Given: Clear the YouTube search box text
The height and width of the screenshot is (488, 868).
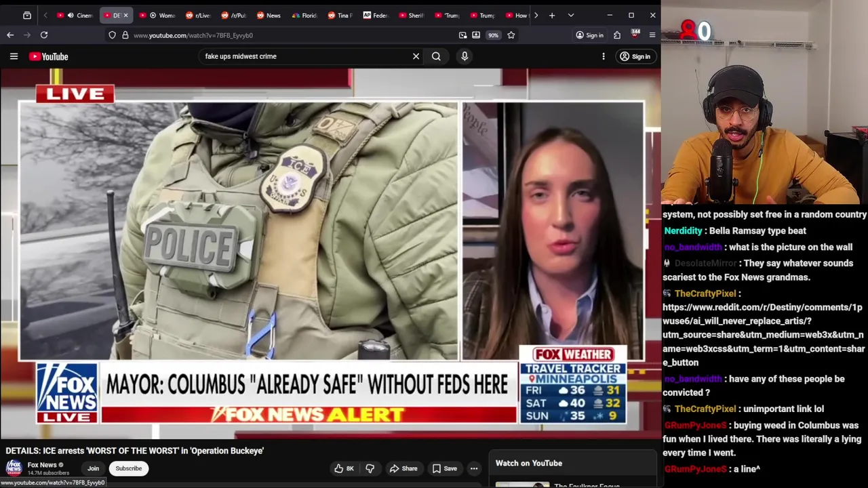Looking at the screenshot, I should tap(416, 56).
